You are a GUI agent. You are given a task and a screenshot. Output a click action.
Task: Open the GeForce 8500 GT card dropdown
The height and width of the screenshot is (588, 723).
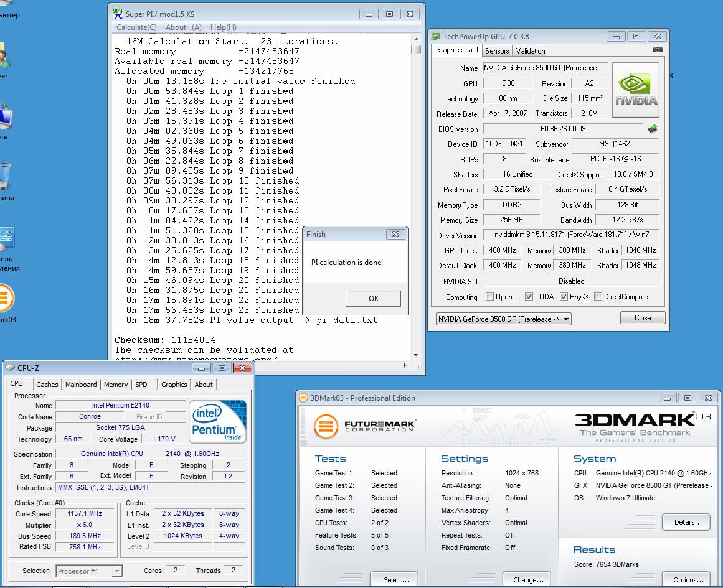pos(503,319)
